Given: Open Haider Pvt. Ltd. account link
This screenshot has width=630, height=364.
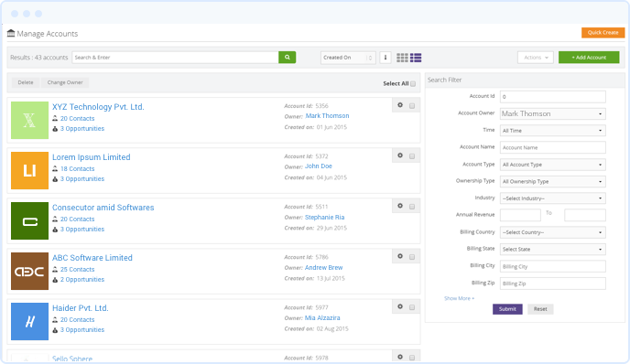Looking at the screenshot, I should tap(81, 308).
